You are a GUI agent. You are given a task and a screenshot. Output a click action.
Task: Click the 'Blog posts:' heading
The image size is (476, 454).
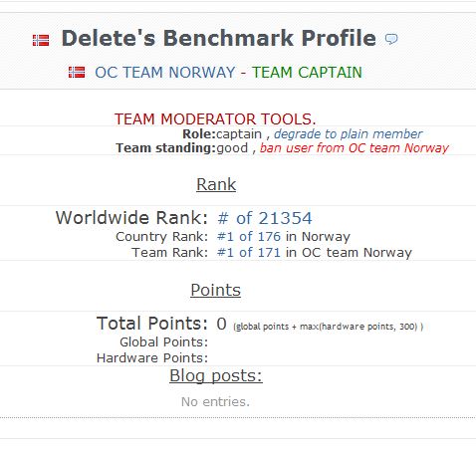click(216, 376)
